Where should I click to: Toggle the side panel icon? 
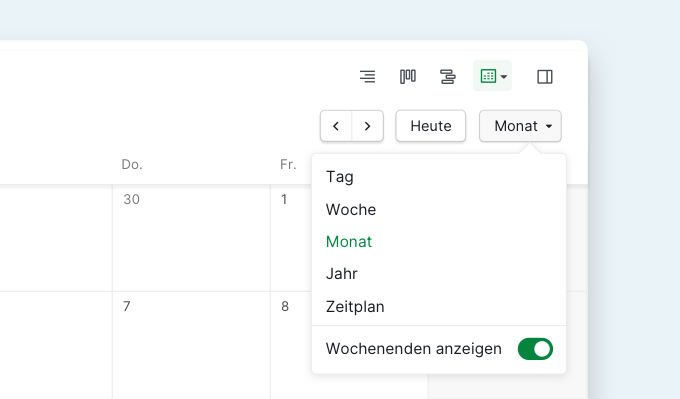coord(545,76)
